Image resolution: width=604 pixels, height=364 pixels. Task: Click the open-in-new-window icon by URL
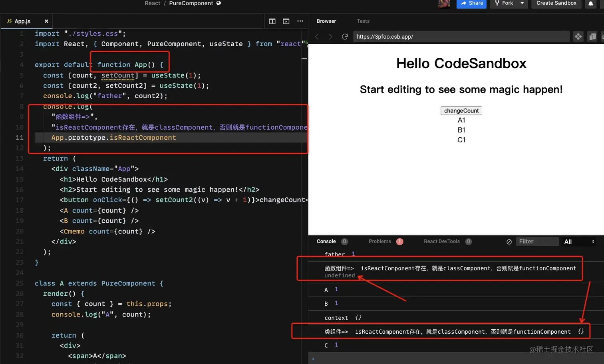point(592,37)
